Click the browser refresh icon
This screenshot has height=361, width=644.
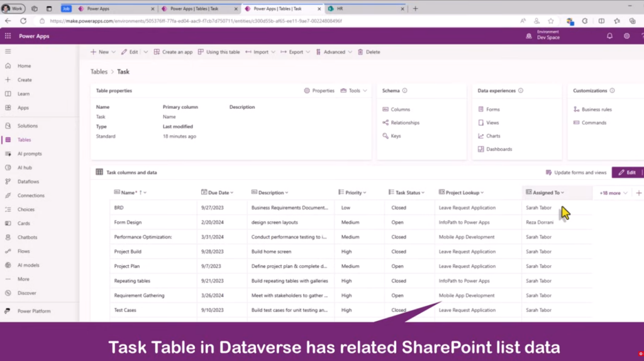point(23,21)
